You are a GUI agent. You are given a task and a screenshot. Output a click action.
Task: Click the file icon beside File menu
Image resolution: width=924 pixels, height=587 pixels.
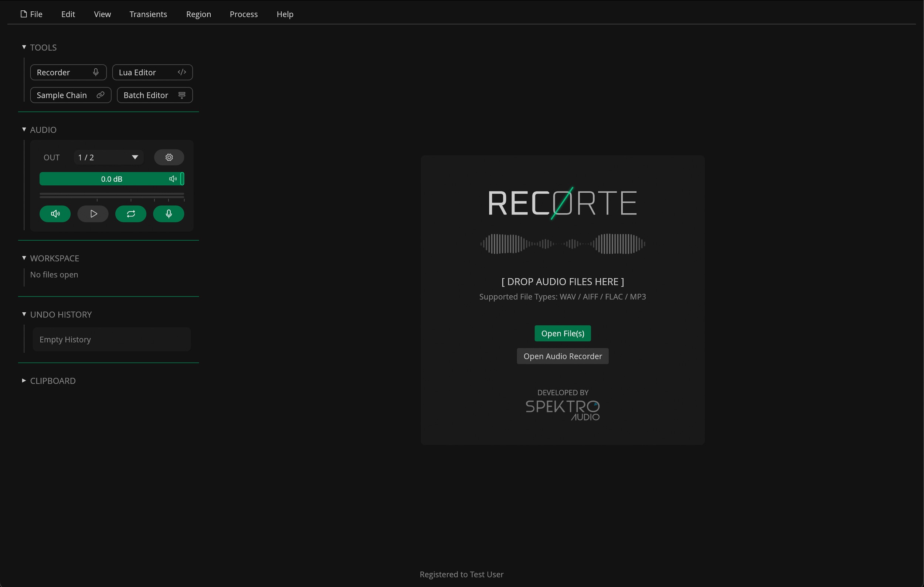23,14
